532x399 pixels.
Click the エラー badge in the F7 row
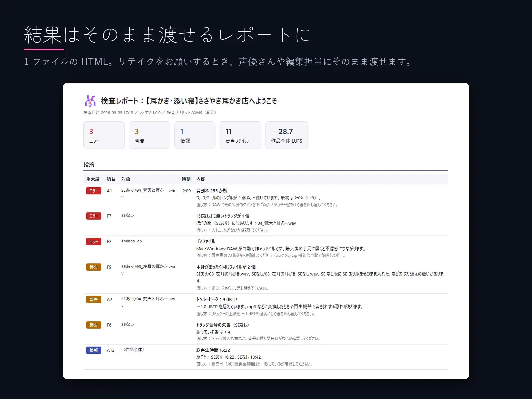pyautogui.click(x=94, y=216)
